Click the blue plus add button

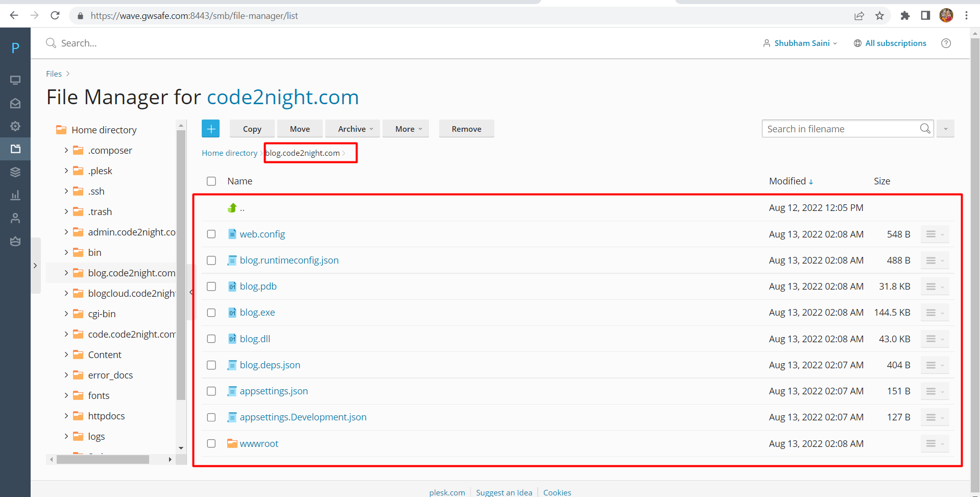(210, 129)
